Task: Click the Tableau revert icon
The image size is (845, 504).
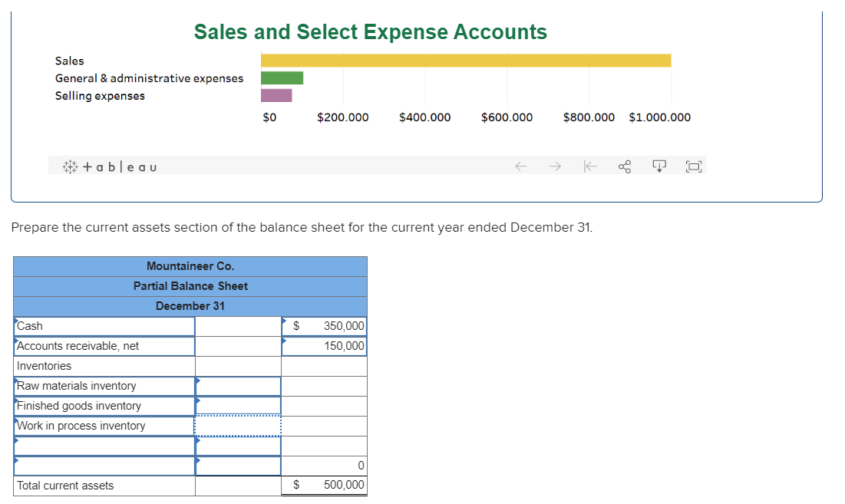Action: click(x=590, y=166)
